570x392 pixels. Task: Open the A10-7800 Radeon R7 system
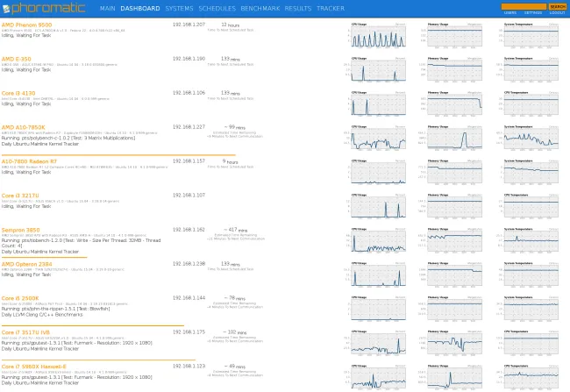coord(29,161)
